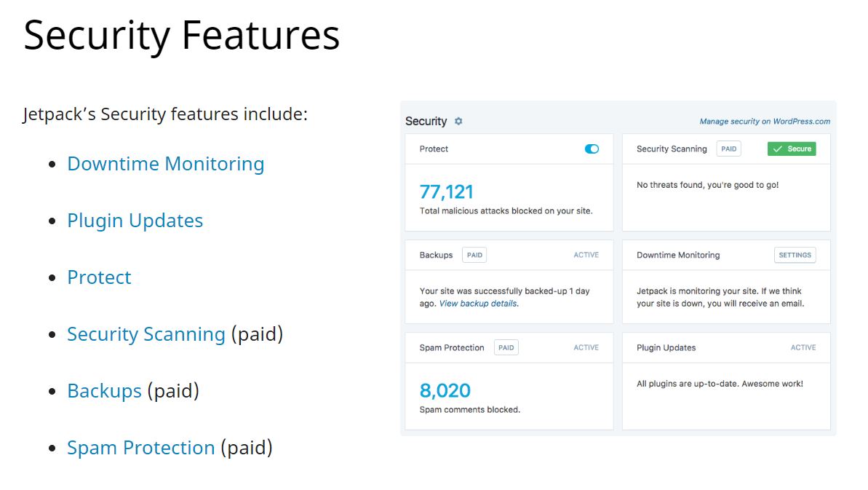Open the Spam Protection bullet link

click(x=140, y=448)
